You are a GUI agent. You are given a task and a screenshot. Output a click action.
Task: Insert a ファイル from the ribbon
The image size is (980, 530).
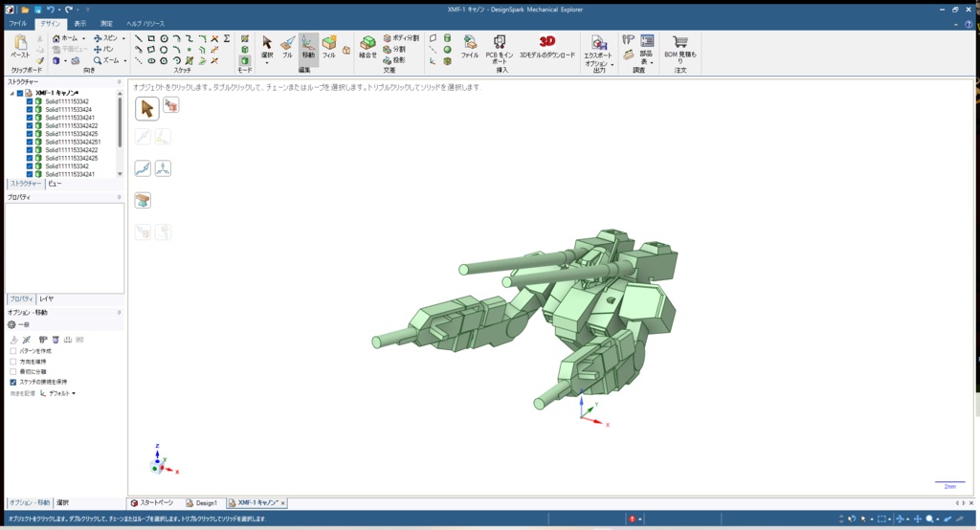pyautogui.click(x=469, y=48)
